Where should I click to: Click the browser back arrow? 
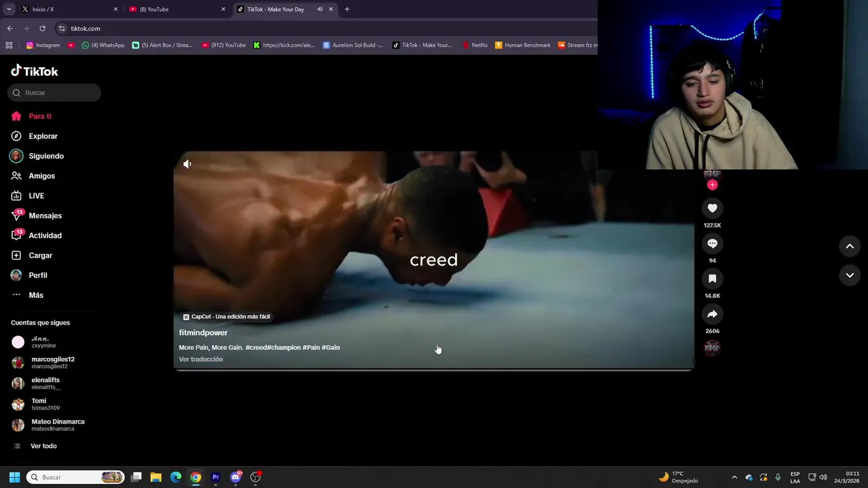9,28
